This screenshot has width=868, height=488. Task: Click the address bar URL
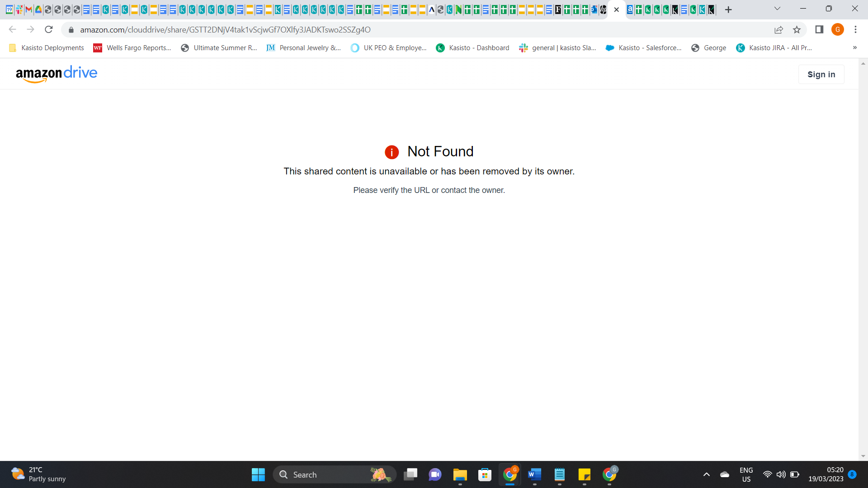pyautogui.click(x=225, y=30)
